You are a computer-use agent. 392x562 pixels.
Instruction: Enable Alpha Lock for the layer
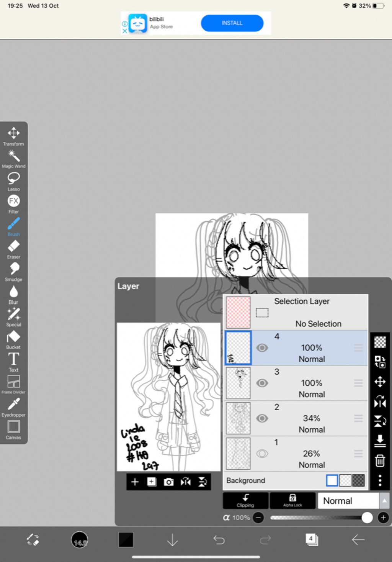(x=292, y=500)
